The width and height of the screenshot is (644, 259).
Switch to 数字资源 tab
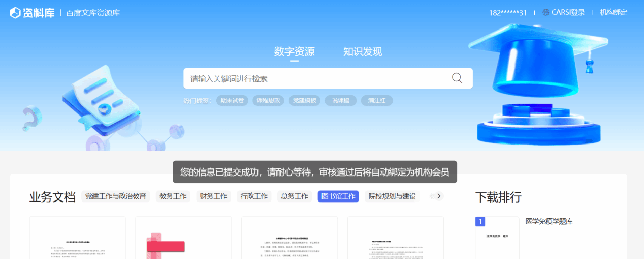pos(294,52)
